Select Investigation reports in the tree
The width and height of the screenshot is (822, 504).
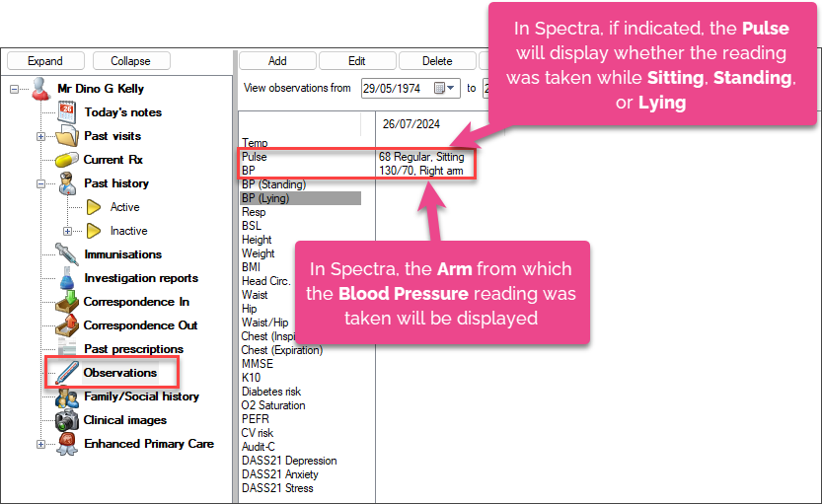pyautogui.click(x=141, y=278)
